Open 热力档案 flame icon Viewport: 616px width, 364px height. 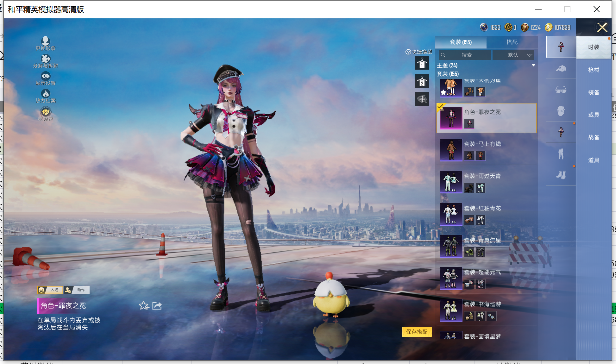(x=46, y=94)
